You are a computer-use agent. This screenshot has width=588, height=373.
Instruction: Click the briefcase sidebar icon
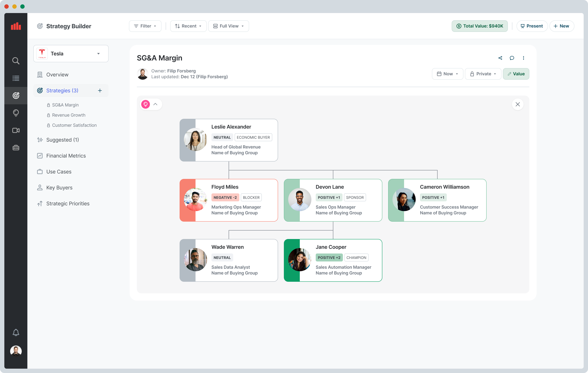[16, 148]
